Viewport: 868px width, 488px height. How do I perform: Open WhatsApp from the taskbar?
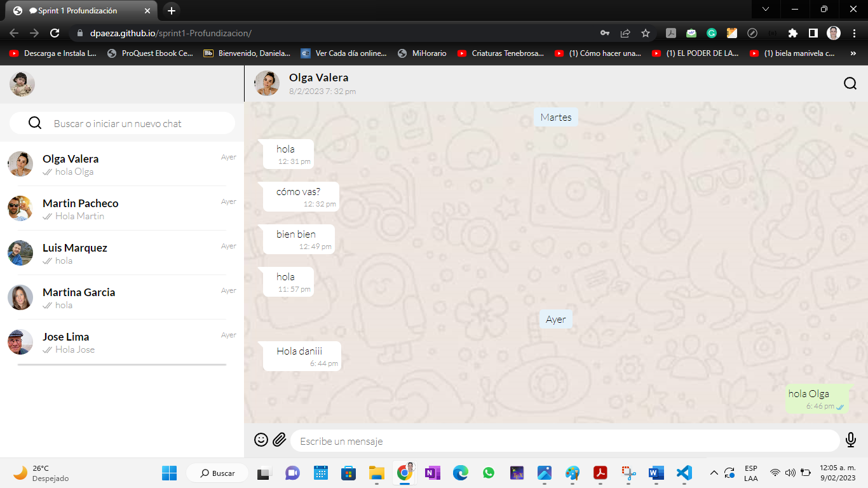488,473
